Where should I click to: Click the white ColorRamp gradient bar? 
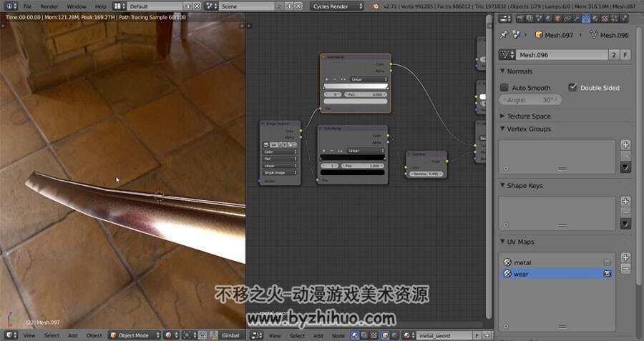click(356, 87)
